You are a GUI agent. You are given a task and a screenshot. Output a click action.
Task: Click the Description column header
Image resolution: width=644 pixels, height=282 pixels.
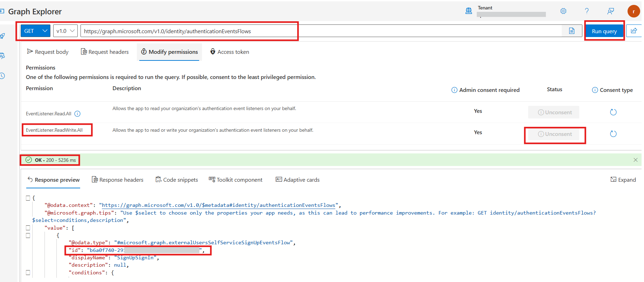tap(127, 88)
